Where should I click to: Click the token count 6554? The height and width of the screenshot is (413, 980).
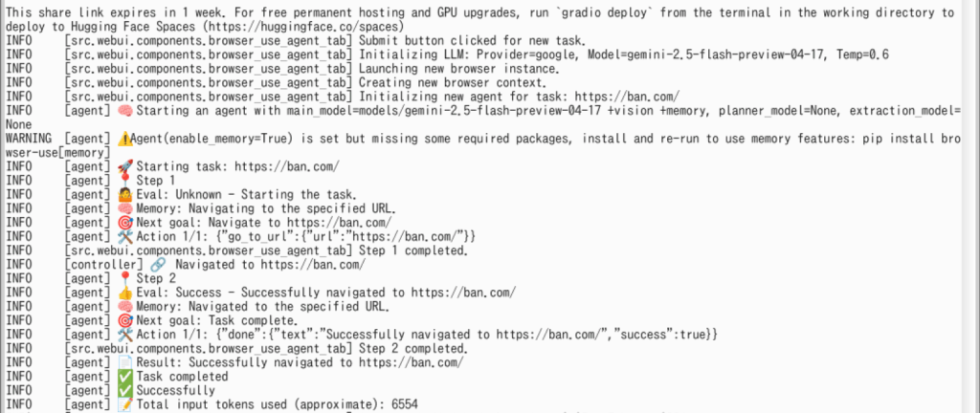coord(405,404)
